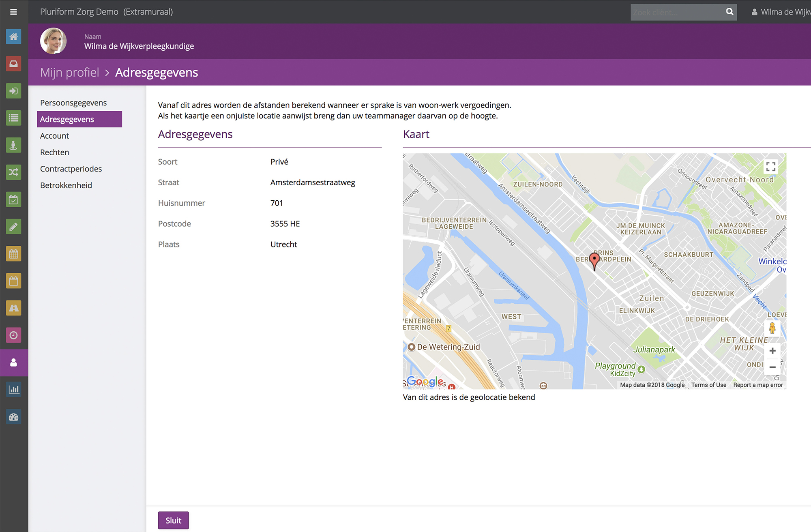Open the bar chart reports icon
Viewport: 811px width, 532px height.
(13, 390)
